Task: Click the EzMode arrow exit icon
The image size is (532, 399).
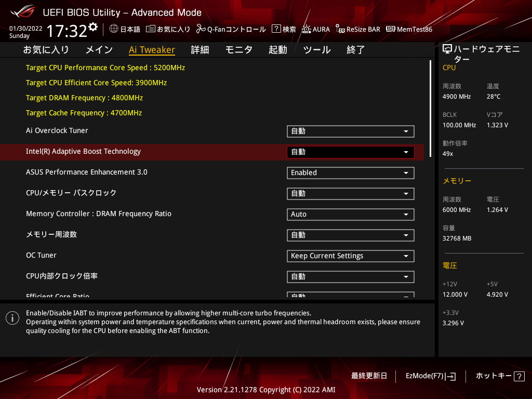Action: (x=451, y=376)
